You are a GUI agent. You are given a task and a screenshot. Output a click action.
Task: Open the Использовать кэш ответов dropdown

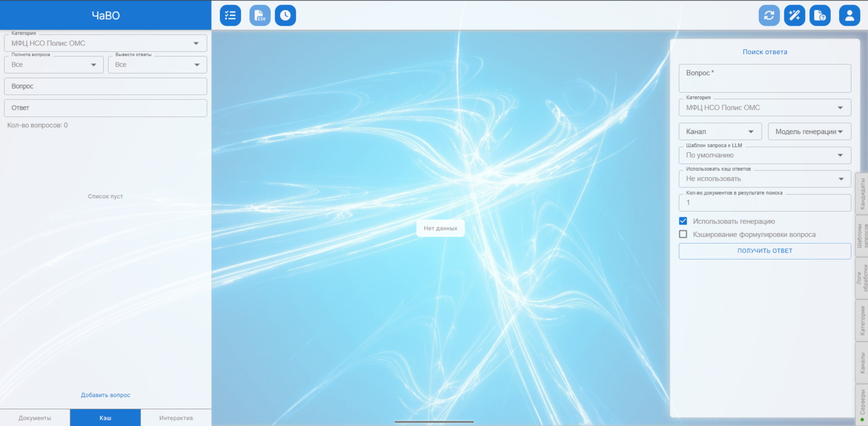pos(765,179)
